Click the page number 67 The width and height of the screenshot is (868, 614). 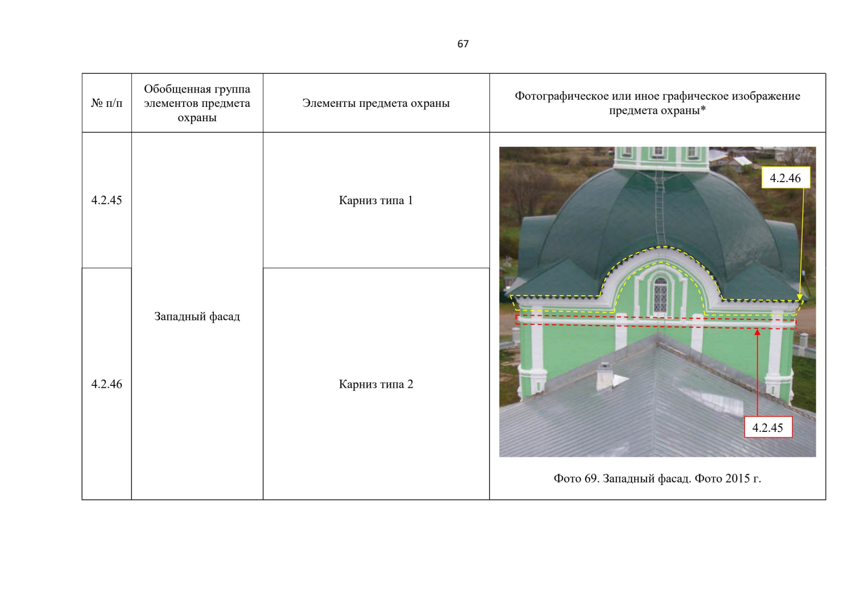(462, 44)
